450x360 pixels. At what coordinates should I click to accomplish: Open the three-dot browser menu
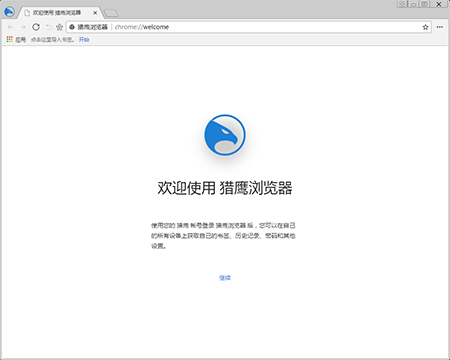pyautogui.click(x=440, y=27)
